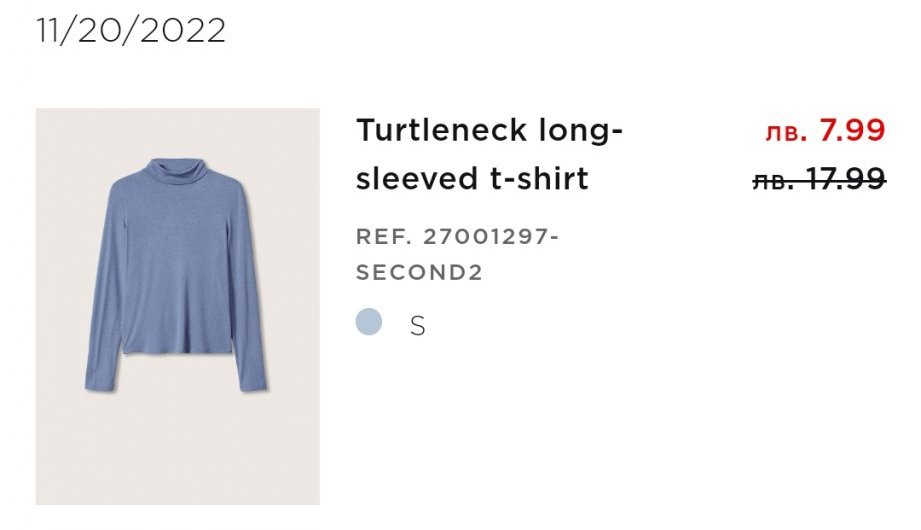This screenshot has width=921, height=530.
Task: Click "sleeved t-shirt" on the title's second line
Action: tap(473, 179)
